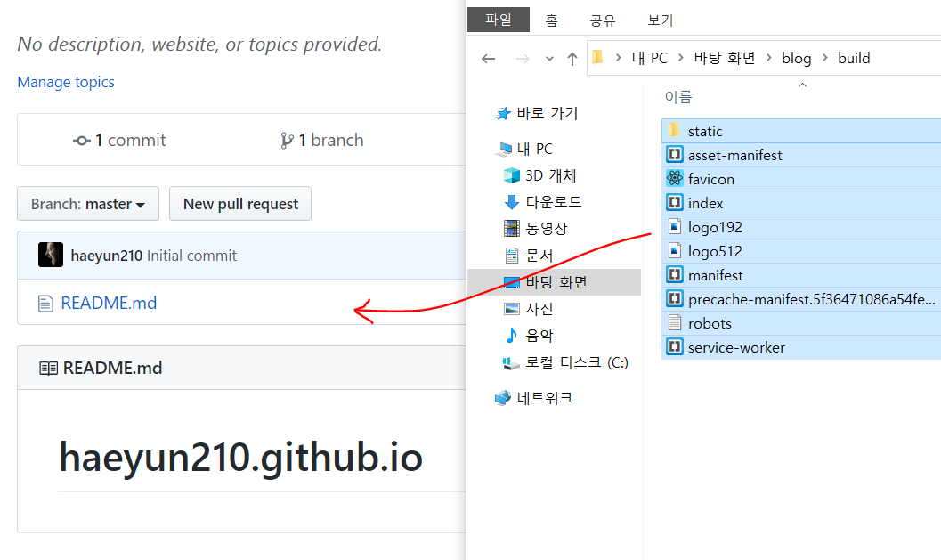This screenshot has width=941, height=560.
Task: Select the precache-manifest file
Action: click(x=801, y=299)
